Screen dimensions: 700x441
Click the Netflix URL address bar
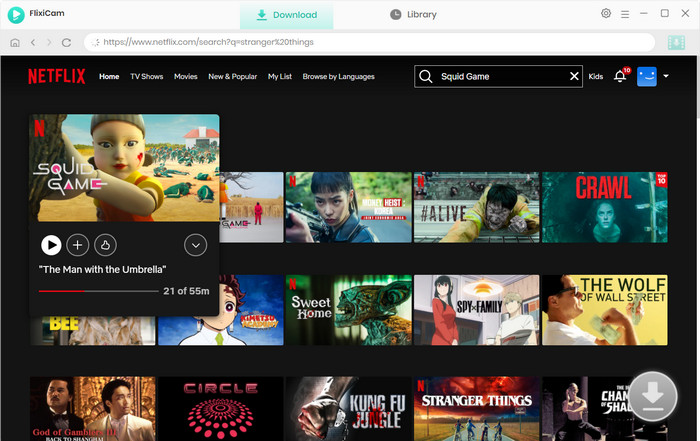pos(369,42)
